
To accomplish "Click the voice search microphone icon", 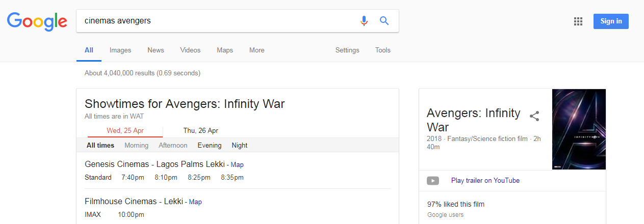I will (x=364, y=21).
